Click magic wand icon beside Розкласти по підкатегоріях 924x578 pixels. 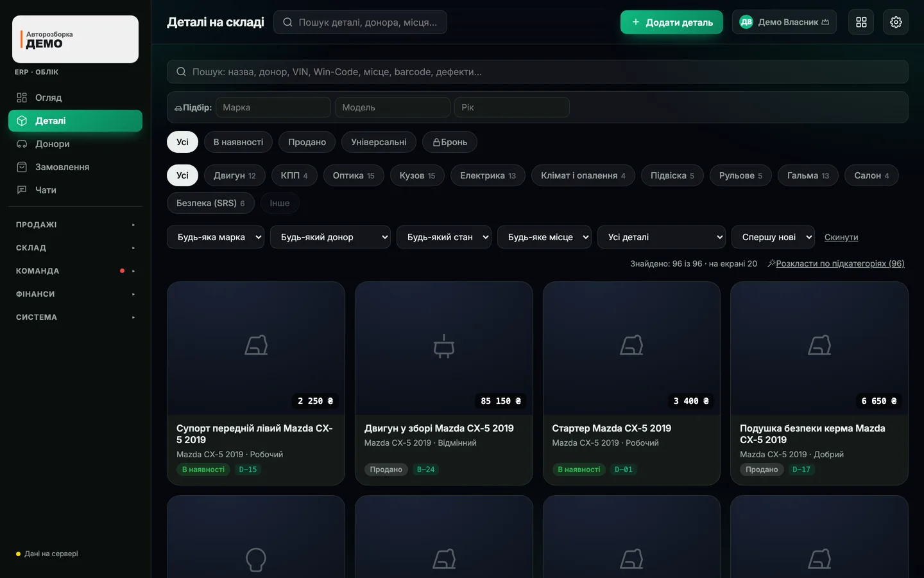coord(771,263)
